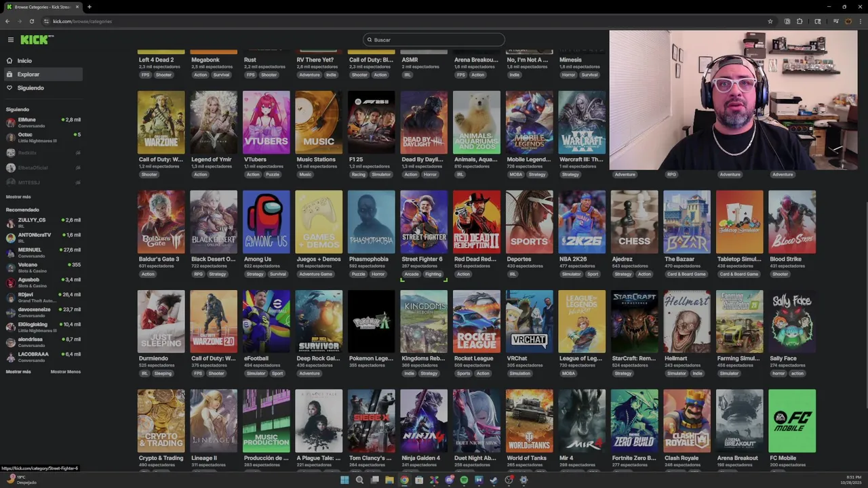The image size is (868, 488).
Task: Collapse list with Mostrar Menos
Action: pos(65,371)
